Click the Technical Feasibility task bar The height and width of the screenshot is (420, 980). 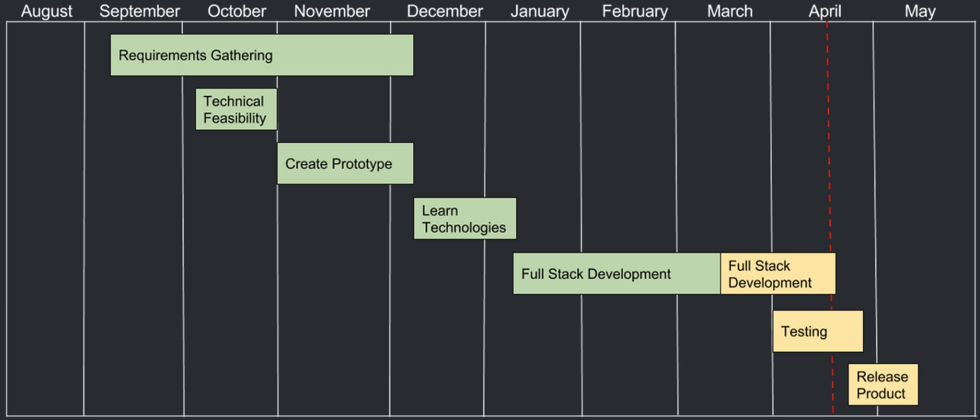click(x=236, y=109)
